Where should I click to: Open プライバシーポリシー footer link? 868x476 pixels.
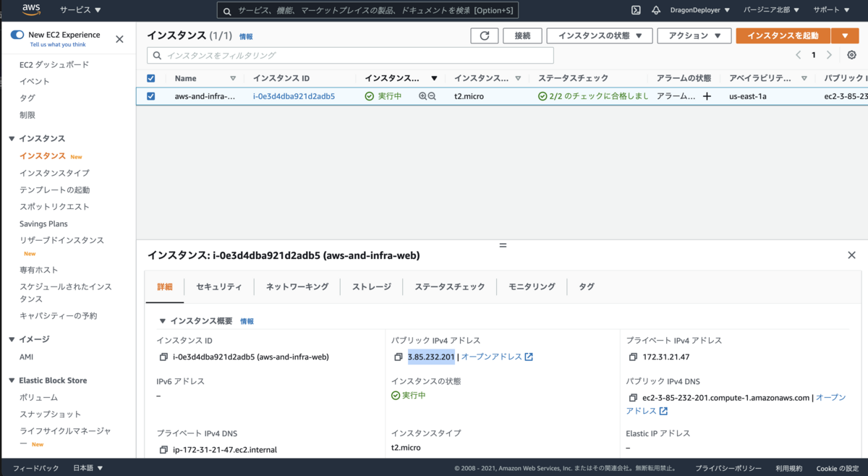pyautogui.click(x=728, y=468)
